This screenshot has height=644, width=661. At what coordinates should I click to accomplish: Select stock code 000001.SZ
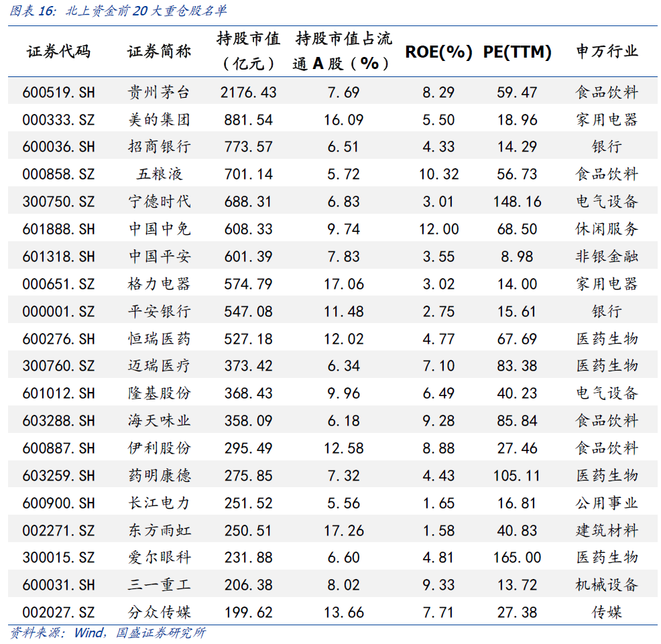[58, 312]
